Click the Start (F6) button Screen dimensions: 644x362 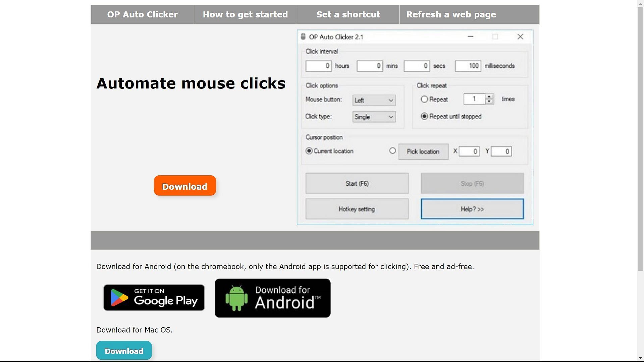(357, 183)
